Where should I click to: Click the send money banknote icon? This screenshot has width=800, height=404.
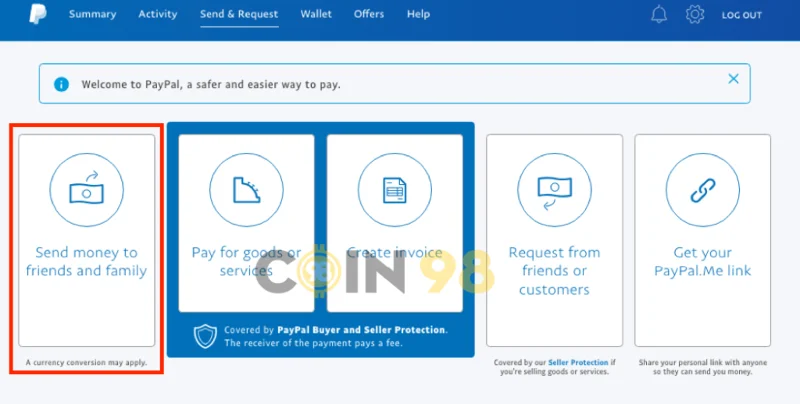click(x=87, y=190)
